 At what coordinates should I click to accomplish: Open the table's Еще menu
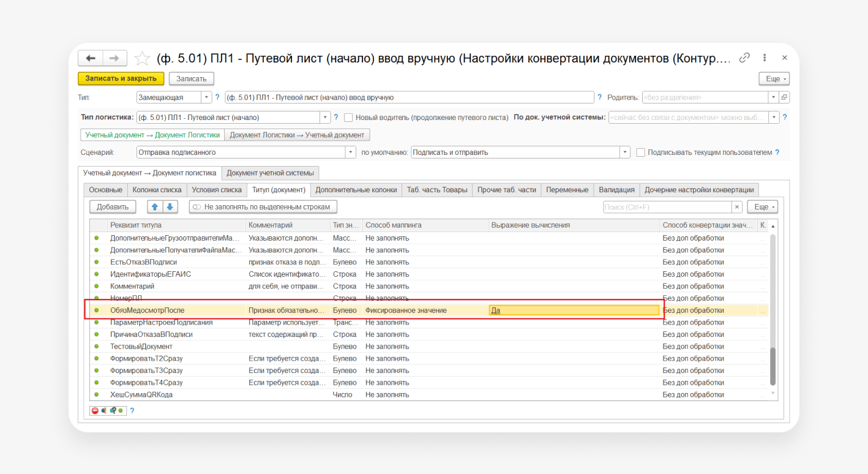762,207
